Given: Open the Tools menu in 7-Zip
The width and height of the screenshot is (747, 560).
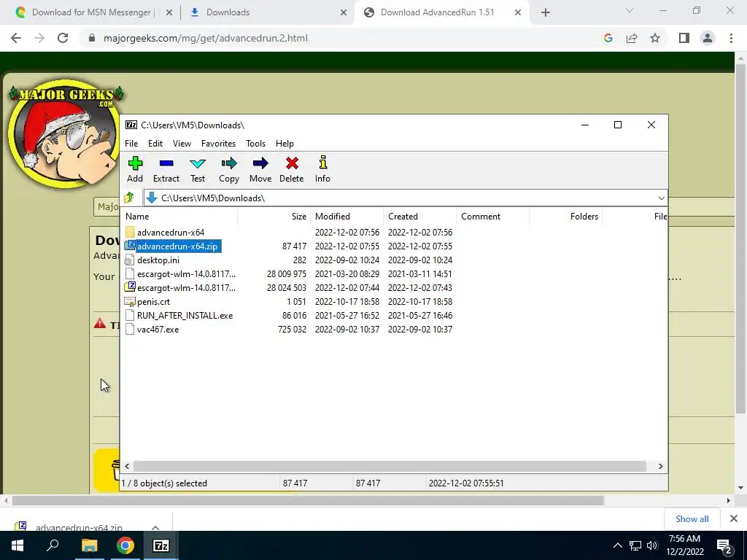Looking at the screenshot, I should (x=256, y=144).
